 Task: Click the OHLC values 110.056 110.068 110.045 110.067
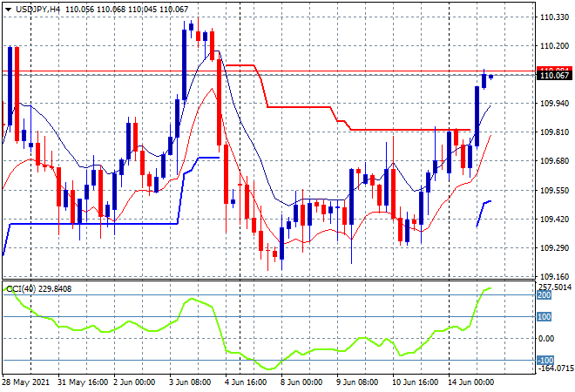tap(127, 10)
